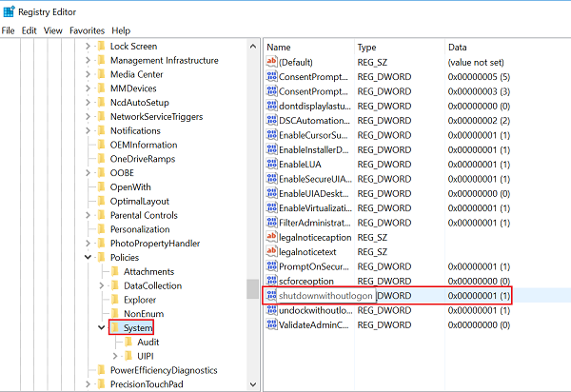
Task: Click the EnableSecureUIA... DWORD icon
Action: tap(271, 179)
